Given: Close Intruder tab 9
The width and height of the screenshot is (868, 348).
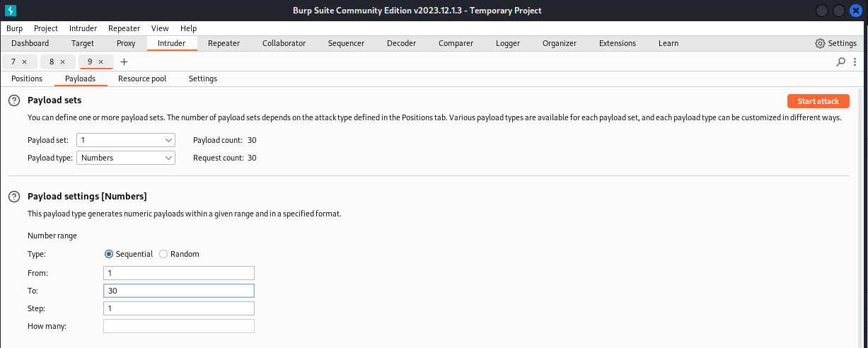Looking at the screenshot, I should tap(100, 62).
